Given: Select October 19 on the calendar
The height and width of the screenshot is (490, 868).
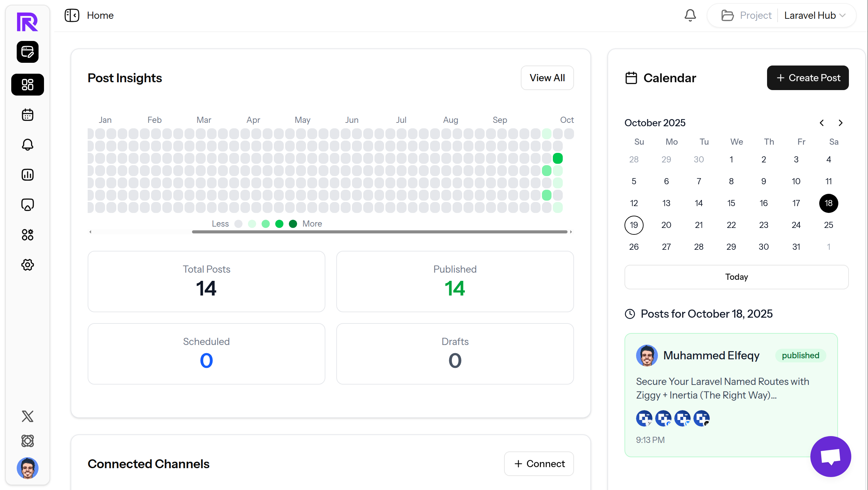Looking at the screenshot, I should [634, 225].
